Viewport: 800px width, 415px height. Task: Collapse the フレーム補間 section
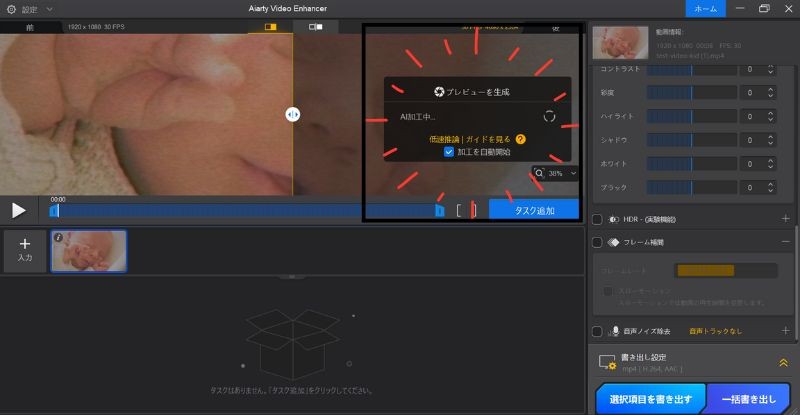[785, 242]
